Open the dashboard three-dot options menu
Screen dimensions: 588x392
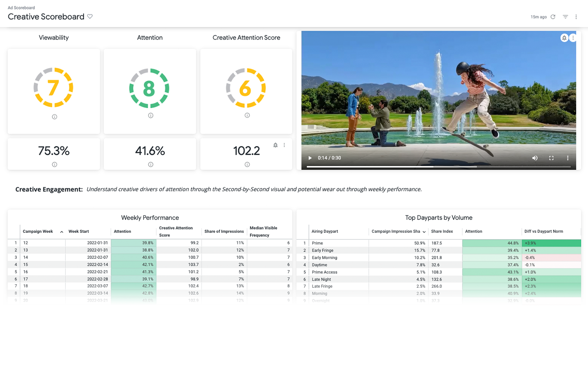[576, 17]
